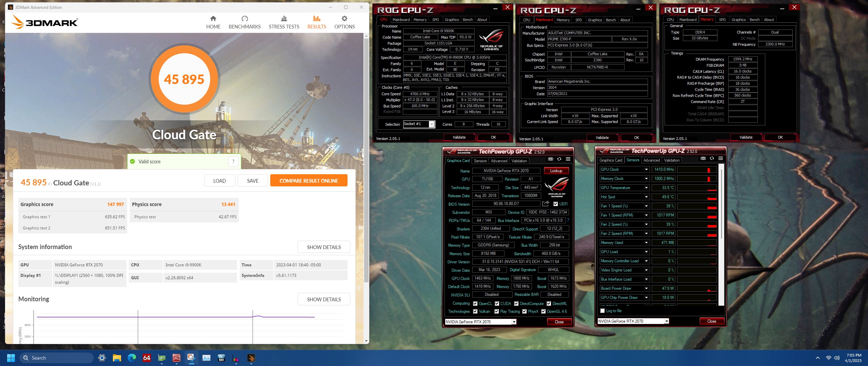This screenshot has height=366, width=868.
Task: Click the Valid score help question mark
Action: (233, 162)
